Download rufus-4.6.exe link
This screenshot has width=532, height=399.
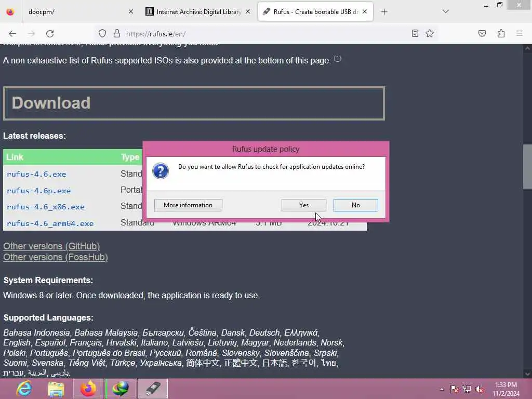click(x=36, y=174)
